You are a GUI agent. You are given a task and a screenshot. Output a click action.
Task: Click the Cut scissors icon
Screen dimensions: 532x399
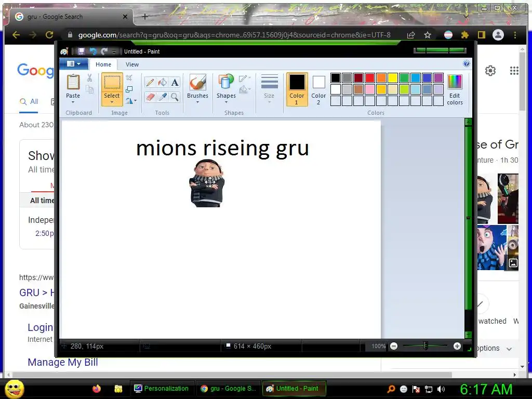(89, 78)
